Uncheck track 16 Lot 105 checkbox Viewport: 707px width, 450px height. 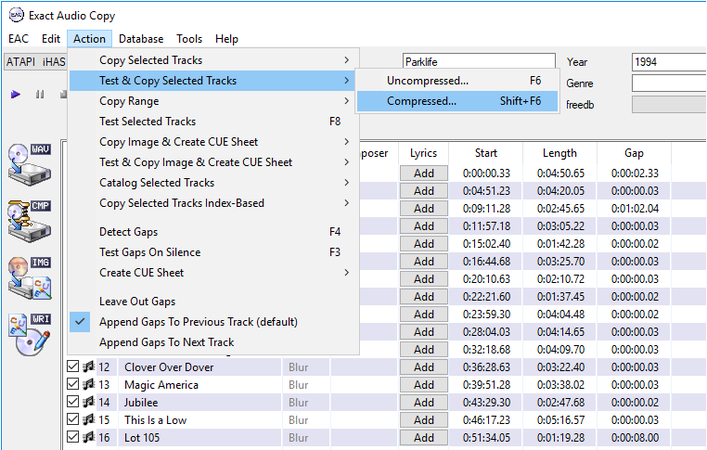point(73,436)
